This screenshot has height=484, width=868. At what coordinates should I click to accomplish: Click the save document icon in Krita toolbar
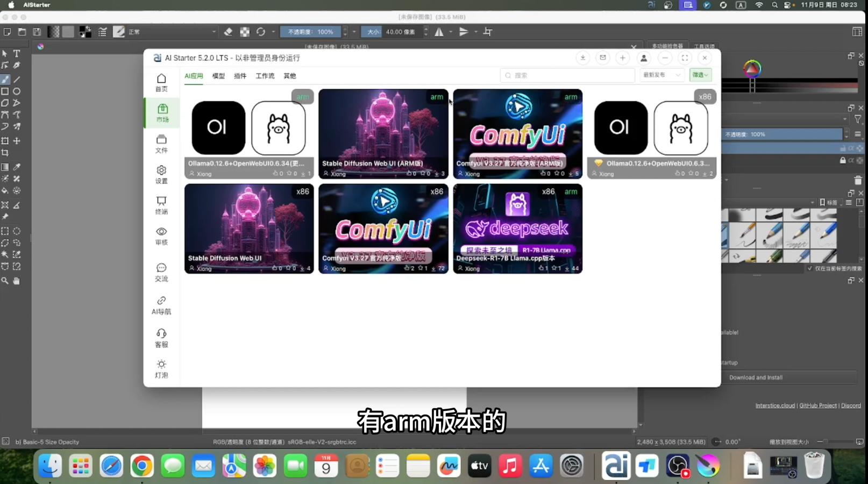(x=37, y=32)
